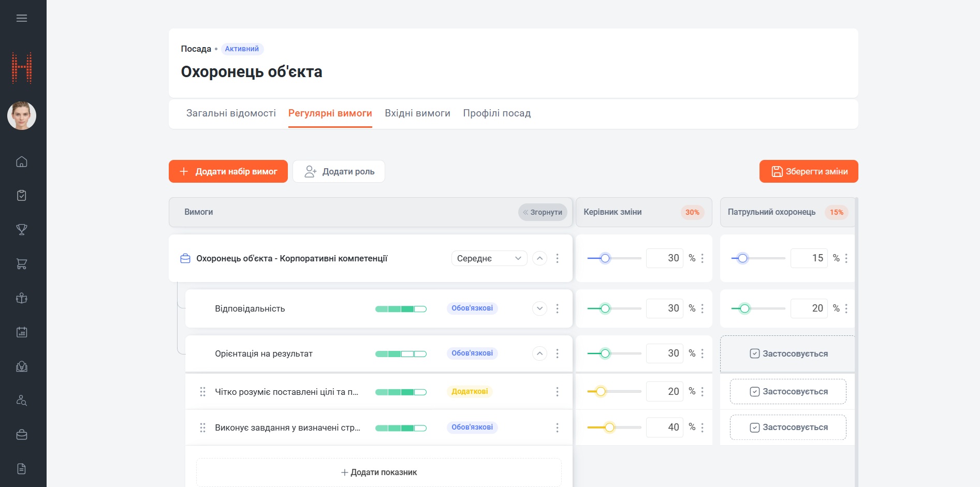The height and width of the screenshot is (487, 980).
Task: Expand the Відповідальність row chevron
Action: [539, 308]
